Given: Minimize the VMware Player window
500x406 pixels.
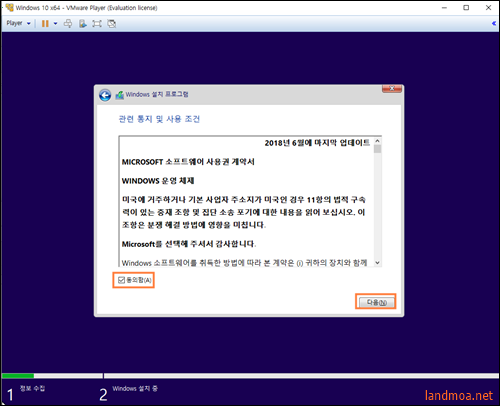Looking at the screenshot, I should pos(444,8).
